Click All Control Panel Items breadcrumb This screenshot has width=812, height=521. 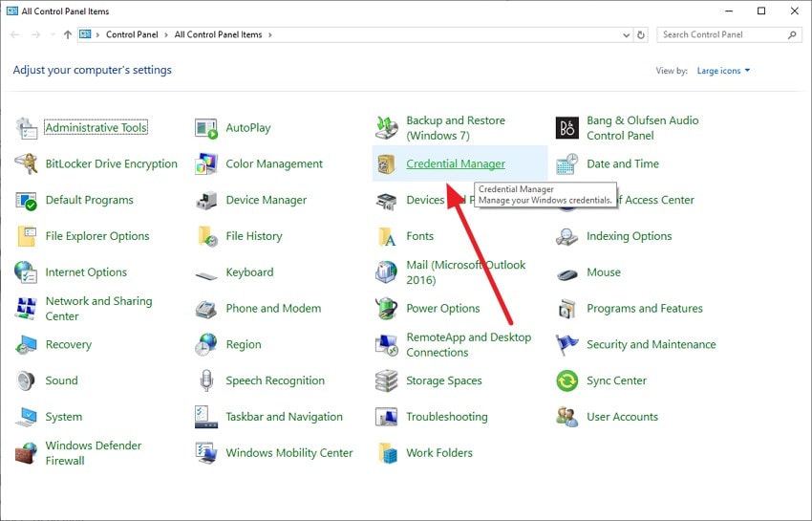[218, 34]
